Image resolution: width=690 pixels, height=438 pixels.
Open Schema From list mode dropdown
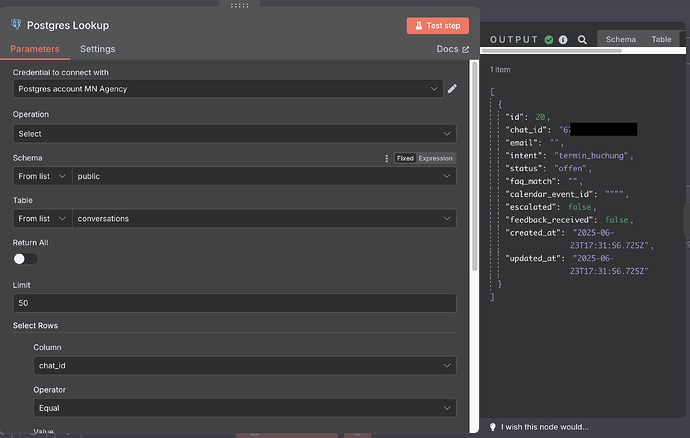[x=42, y=176]
